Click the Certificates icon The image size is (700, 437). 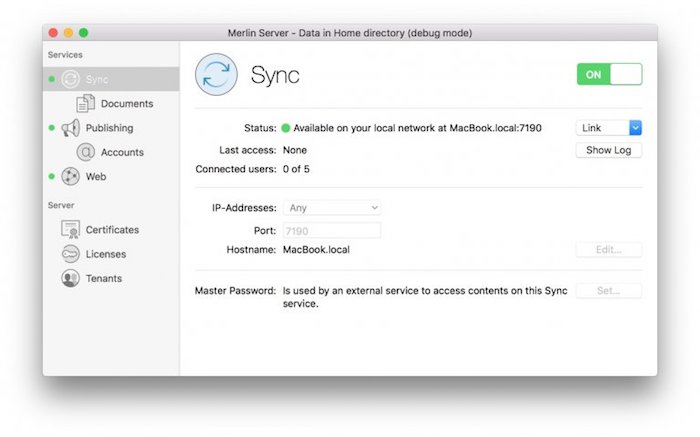tap(71, 229)
